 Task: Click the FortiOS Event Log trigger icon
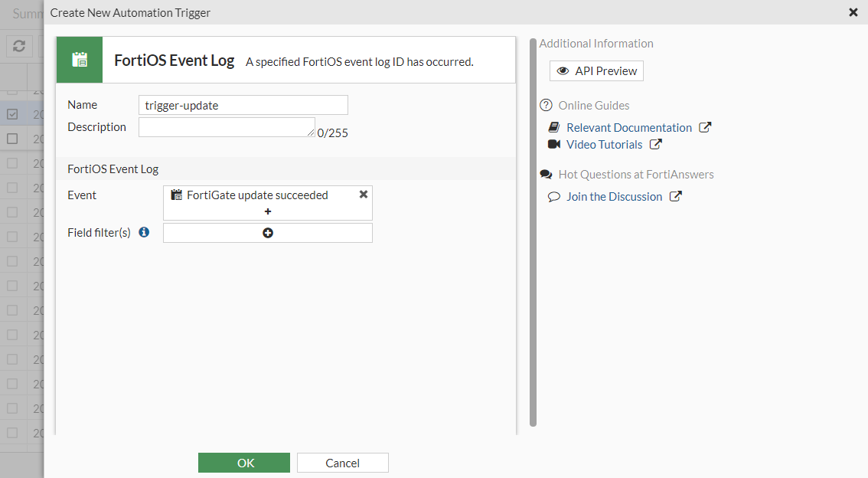coord(80,59)
